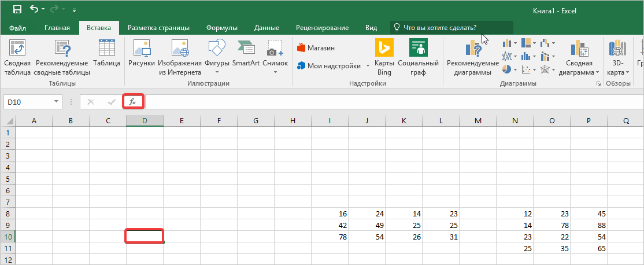Click the Insert Function fx button
The width and height of the screenshot is (644, 265).
coord(133,102)
